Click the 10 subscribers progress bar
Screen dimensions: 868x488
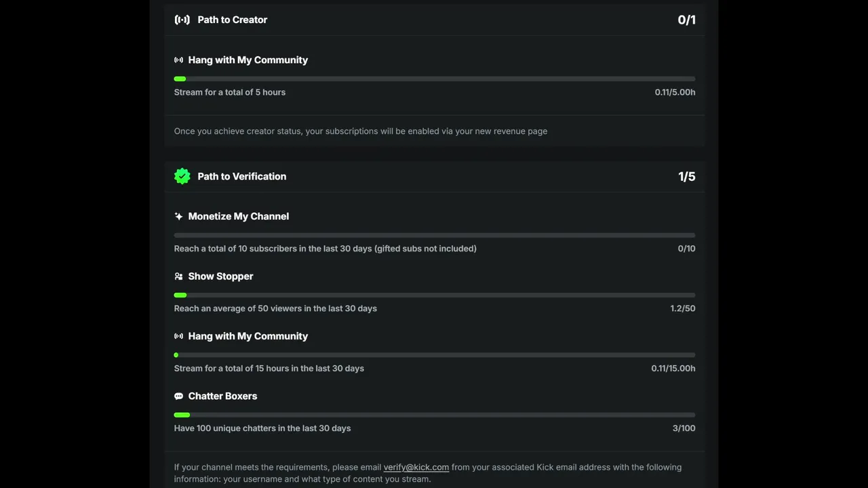click(435, 235)
